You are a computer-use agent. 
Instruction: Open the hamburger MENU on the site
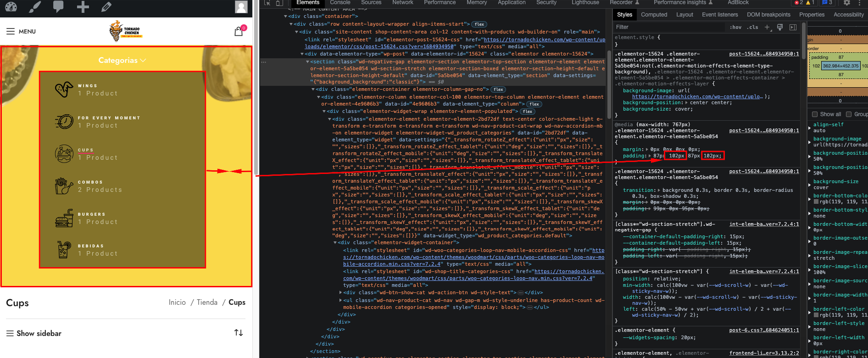point(21,31)
